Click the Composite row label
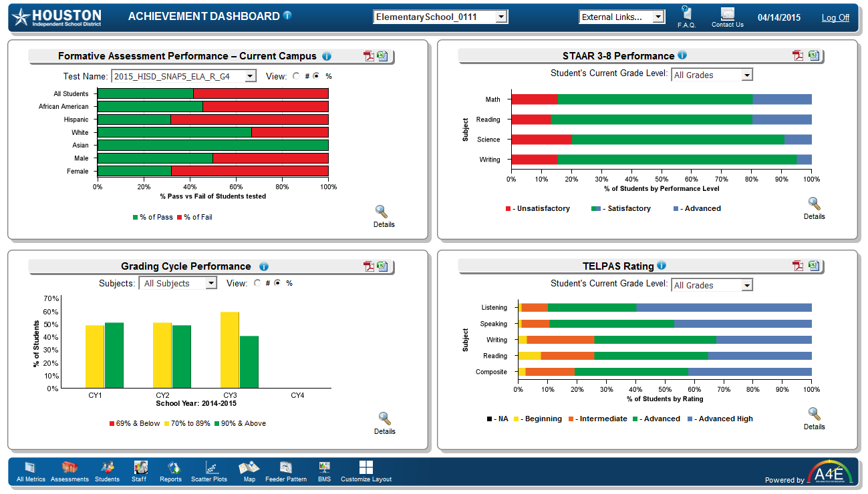Viewport: 868px width, 494px height. pos(491,372)
